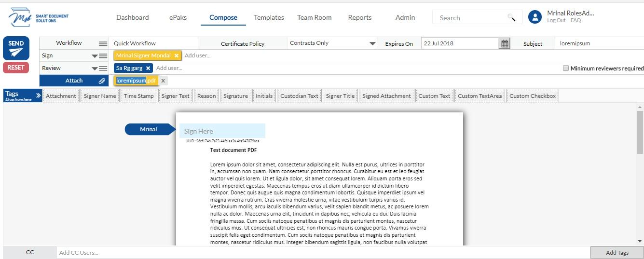Click the Quick Workflow field
The width and height of the screenshot is (644, 259).
pyautogui.click(x=153, y=43)
